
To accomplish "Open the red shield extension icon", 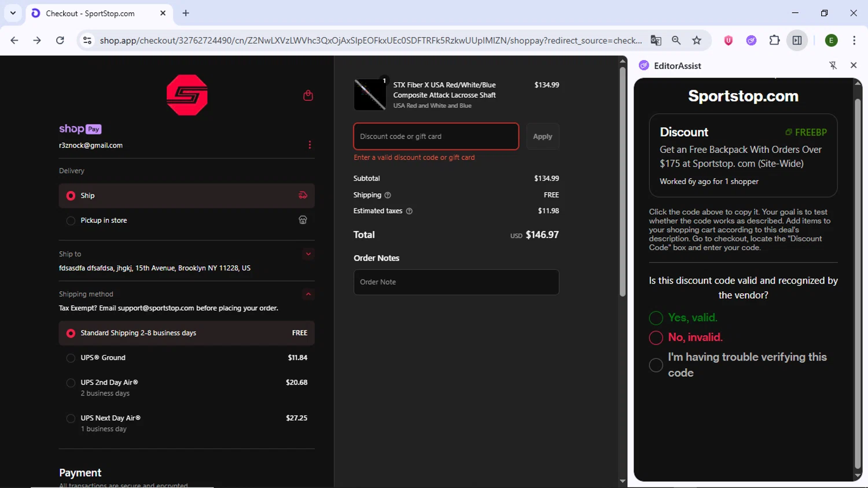I will click(729, 40).
